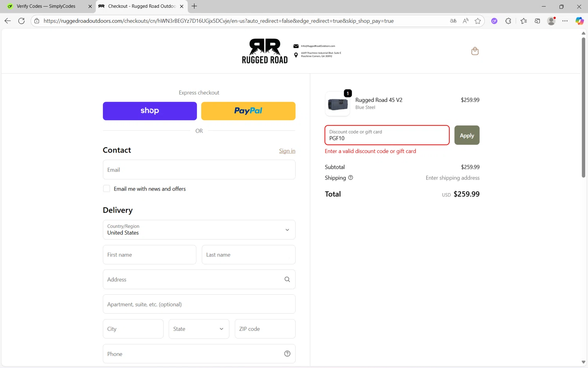This screenshot has width=588, height=368.
Task: Open the browser profile avatar
Action: tap(552, 21)
